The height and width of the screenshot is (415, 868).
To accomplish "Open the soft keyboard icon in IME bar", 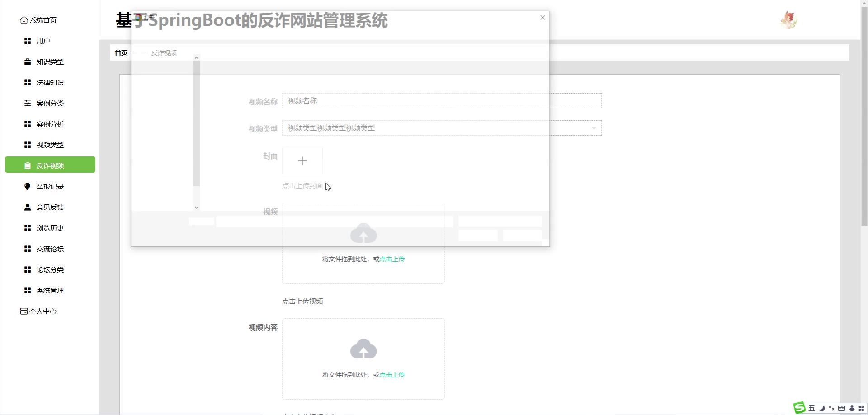I will (841, 408).
